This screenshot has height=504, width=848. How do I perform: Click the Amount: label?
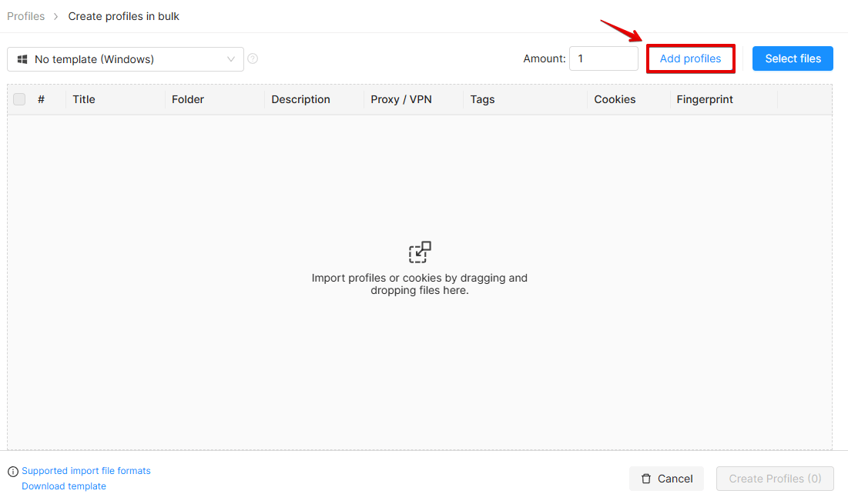(x=544, y=58)
